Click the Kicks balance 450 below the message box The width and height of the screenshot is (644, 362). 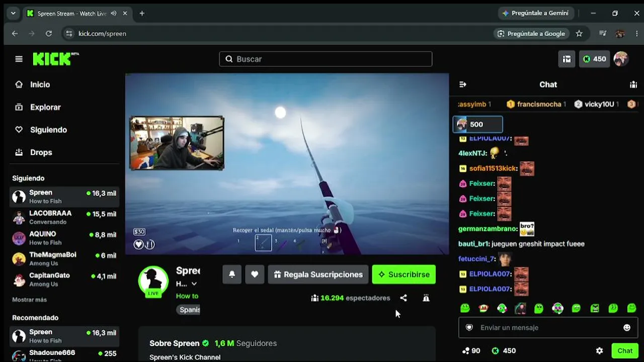[504, 351]
